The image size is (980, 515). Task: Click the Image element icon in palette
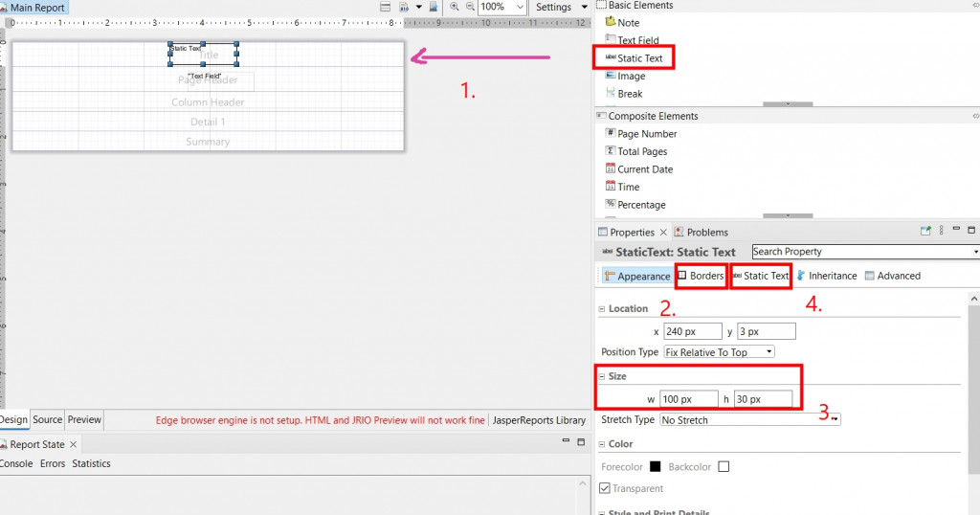pos(611,75)
